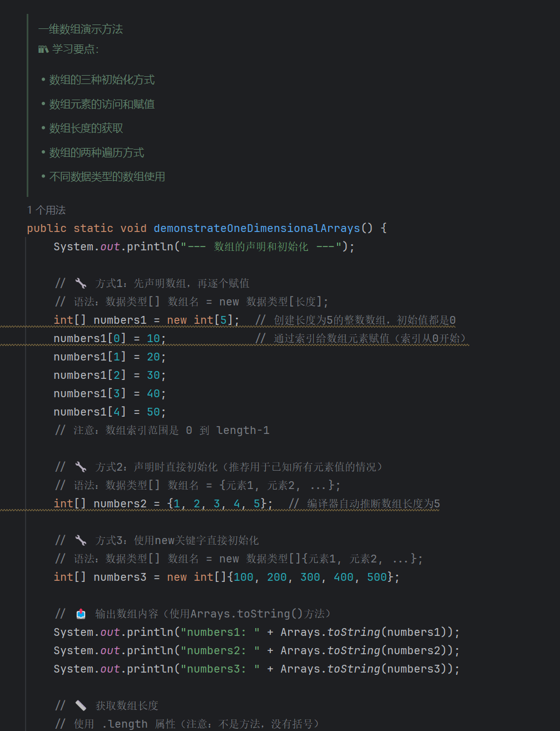The image size is (560, 731).
Task: Click string "numbers2: " in println
Action: [220, 650]
